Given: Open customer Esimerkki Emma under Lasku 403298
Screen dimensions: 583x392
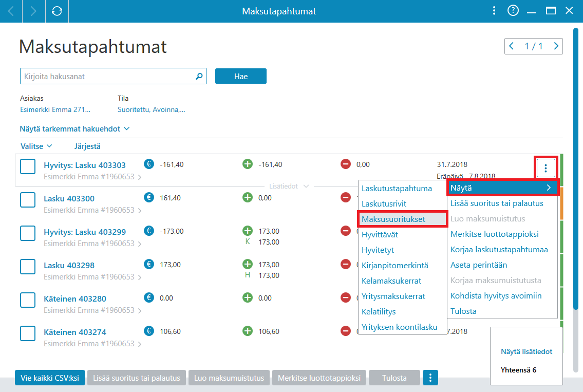Looking at the screenshot, I should (92, 277).
